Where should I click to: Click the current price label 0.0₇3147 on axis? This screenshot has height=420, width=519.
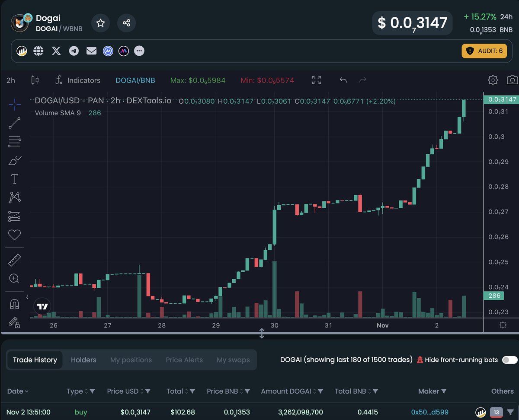coord(501,99)
